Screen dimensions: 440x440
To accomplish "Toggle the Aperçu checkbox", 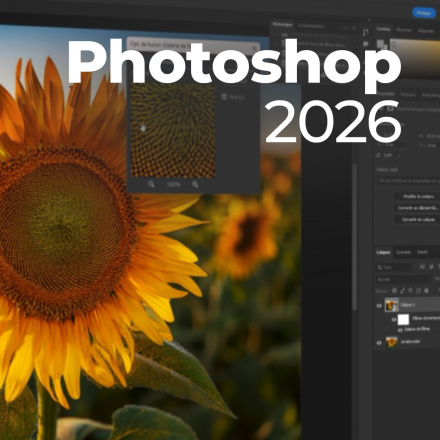I will click(x=224, y=97).
